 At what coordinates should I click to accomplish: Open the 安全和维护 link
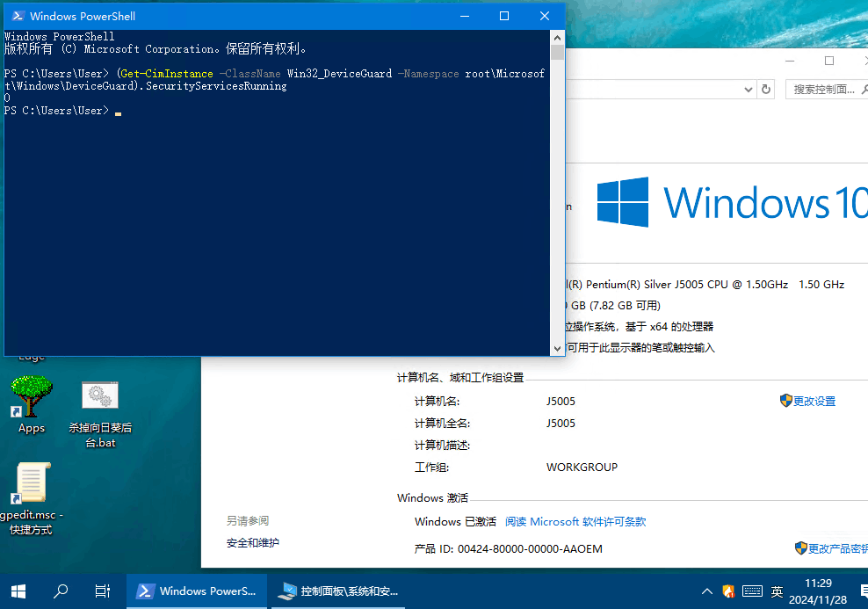tap(253, 542)
